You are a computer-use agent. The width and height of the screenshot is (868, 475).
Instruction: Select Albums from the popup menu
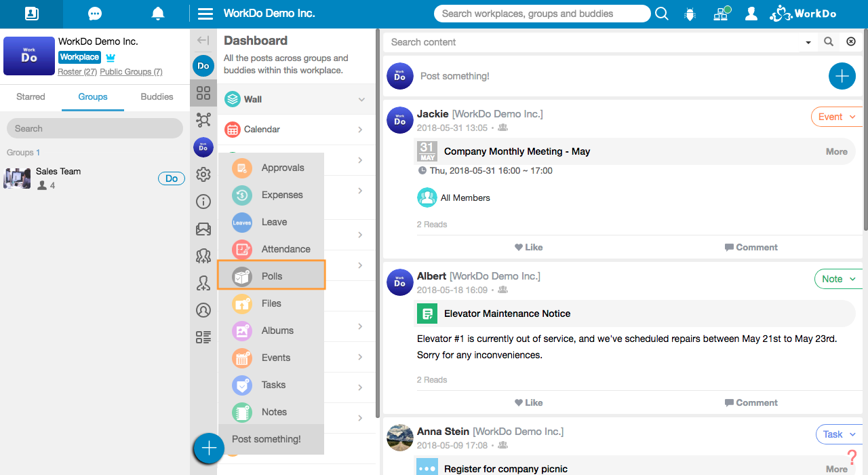coord(271,330)
